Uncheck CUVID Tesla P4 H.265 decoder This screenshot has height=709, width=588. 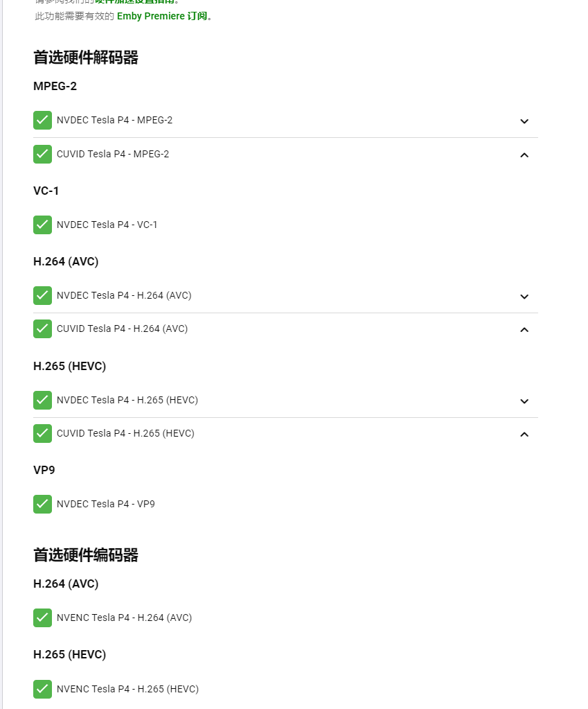coord(42,433)
